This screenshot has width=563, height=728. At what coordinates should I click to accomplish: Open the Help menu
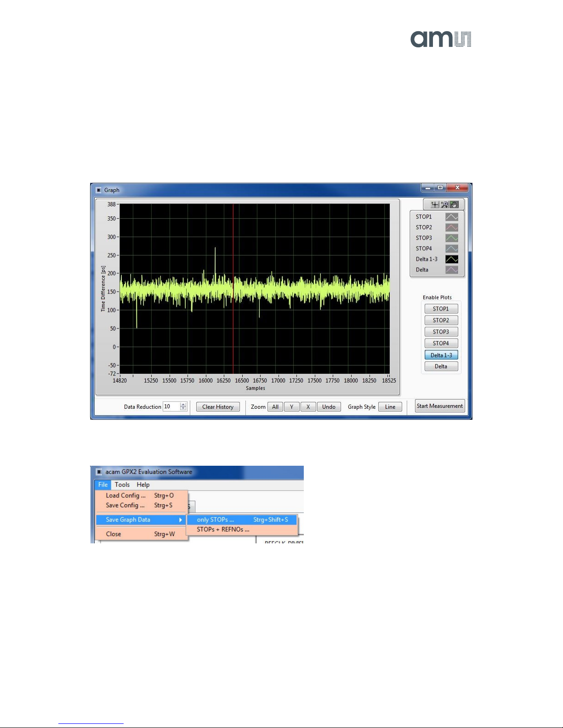click(143, 485)
